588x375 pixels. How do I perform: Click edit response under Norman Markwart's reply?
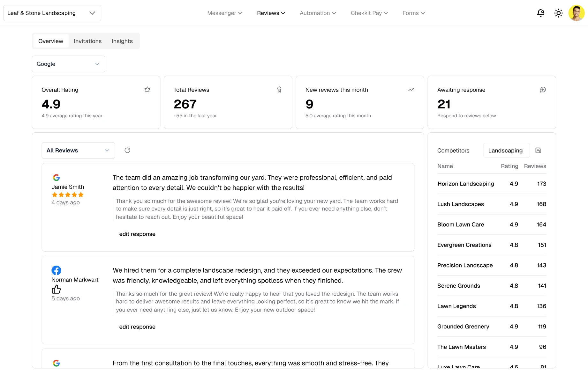[x=137, y=327]
